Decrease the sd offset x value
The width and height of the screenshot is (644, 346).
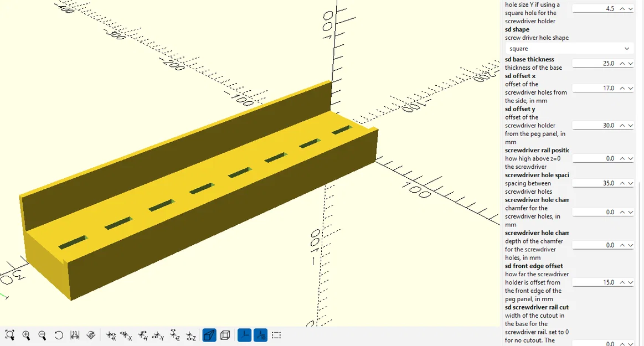pos(630,88)
